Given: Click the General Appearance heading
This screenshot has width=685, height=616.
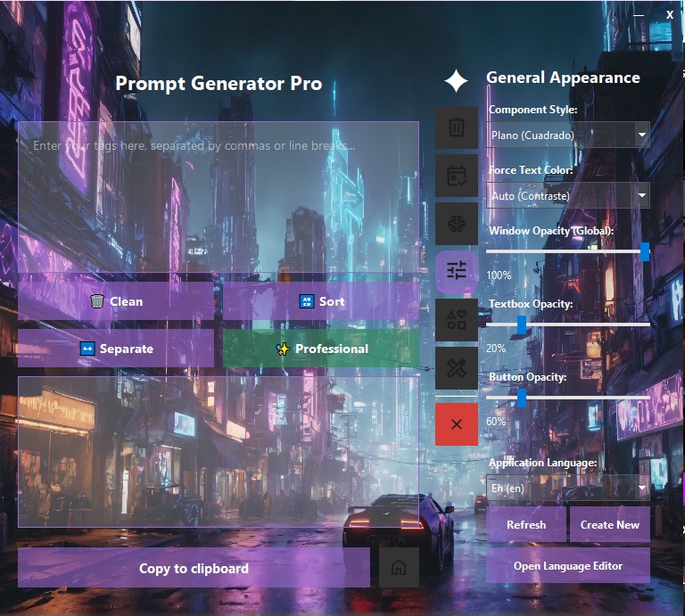Looking at the screenshot, I should pos(563,78).
